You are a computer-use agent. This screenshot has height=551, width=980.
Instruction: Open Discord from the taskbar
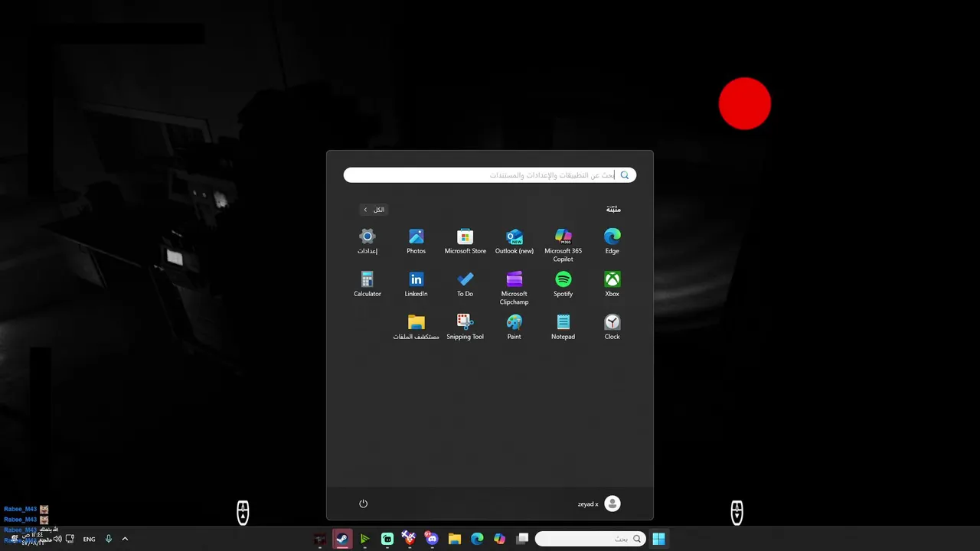(432, 540)
